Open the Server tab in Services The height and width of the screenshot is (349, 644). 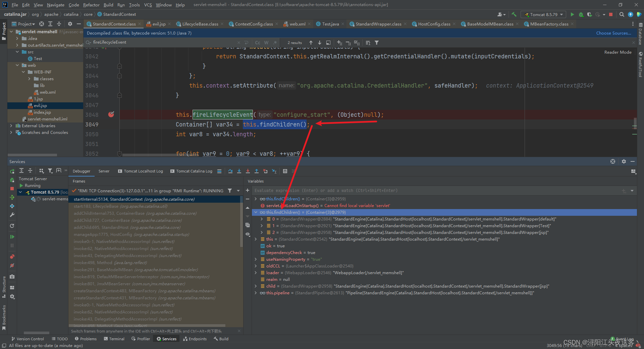(x=104, y=171)
